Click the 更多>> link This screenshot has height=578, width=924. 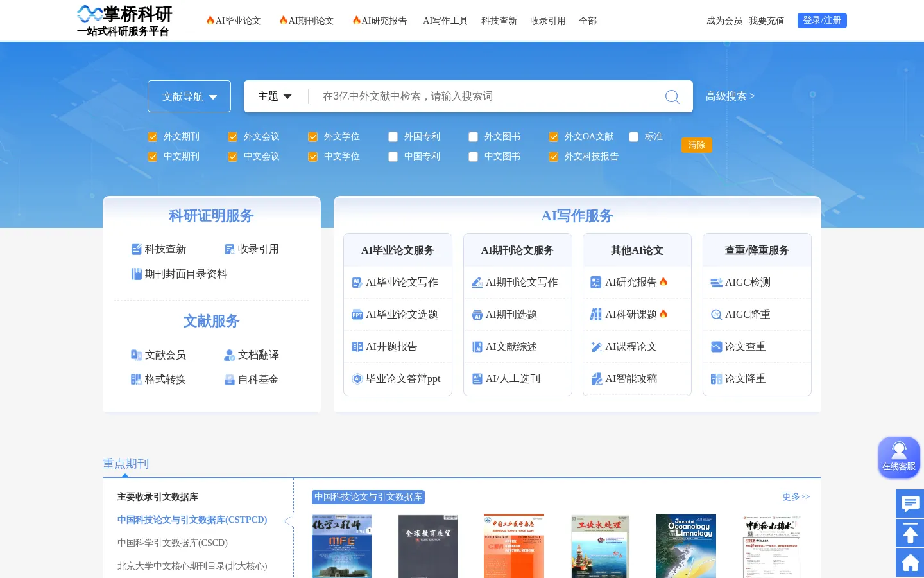796,496
